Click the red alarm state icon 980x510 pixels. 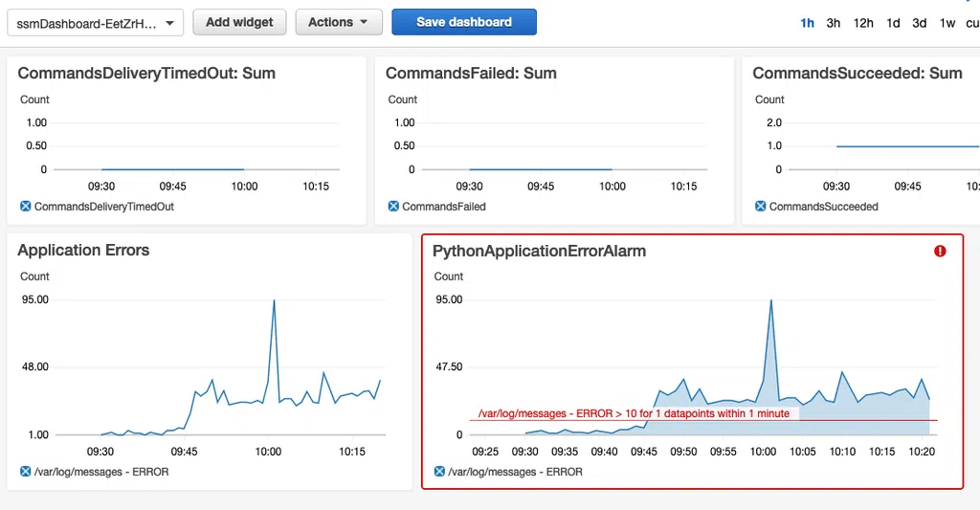pyautogui.click(x=940, y=252)
